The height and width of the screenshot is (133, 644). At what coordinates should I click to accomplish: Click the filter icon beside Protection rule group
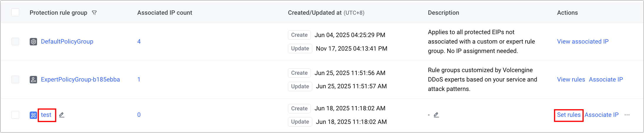tap(94, 13)
